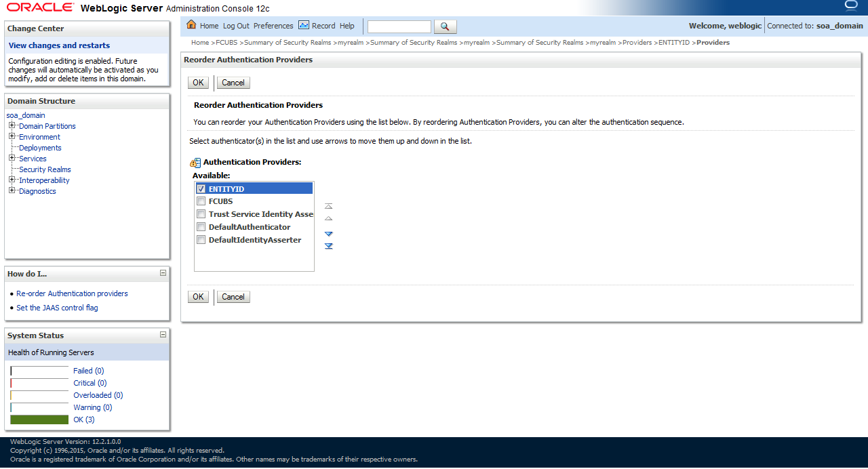The height and width of the screenshot is (469, 868).
Task: Open Set the JAAS control flag link
Action: coord(57,308)
